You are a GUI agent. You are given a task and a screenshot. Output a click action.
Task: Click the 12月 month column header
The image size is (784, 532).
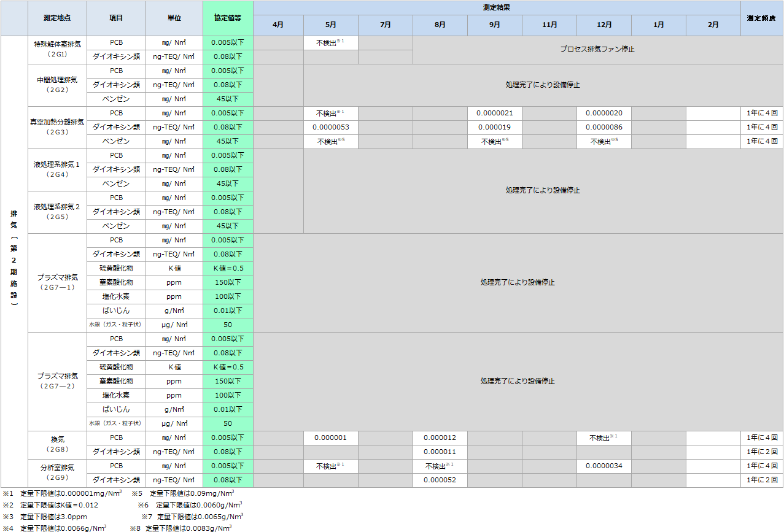[x=604, y=25]
